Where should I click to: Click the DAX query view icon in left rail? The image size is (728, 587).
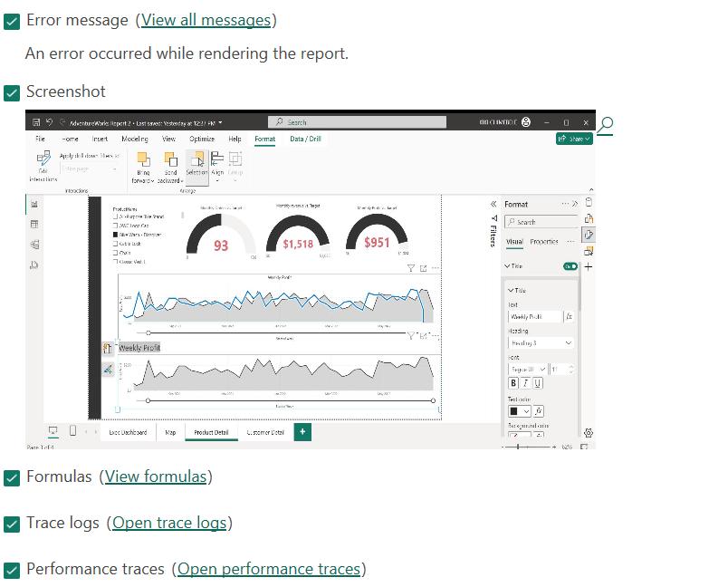pos(34,265)
